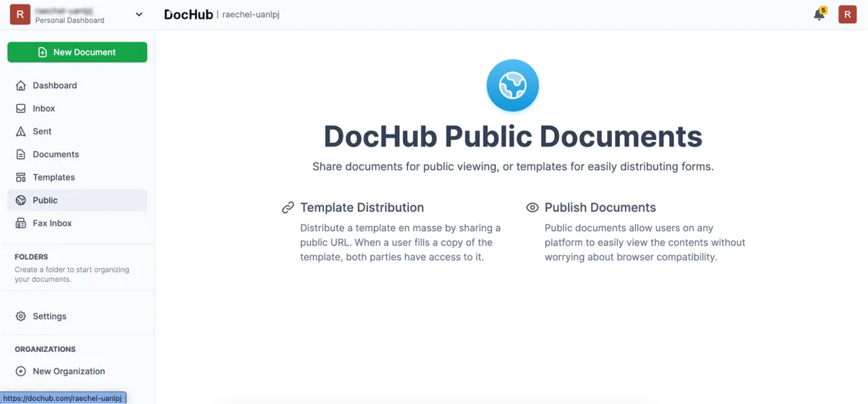868x404 pixels.
Task: Click the DocHub logo in header
Action: pyautogui.click(x=188, y=14)
